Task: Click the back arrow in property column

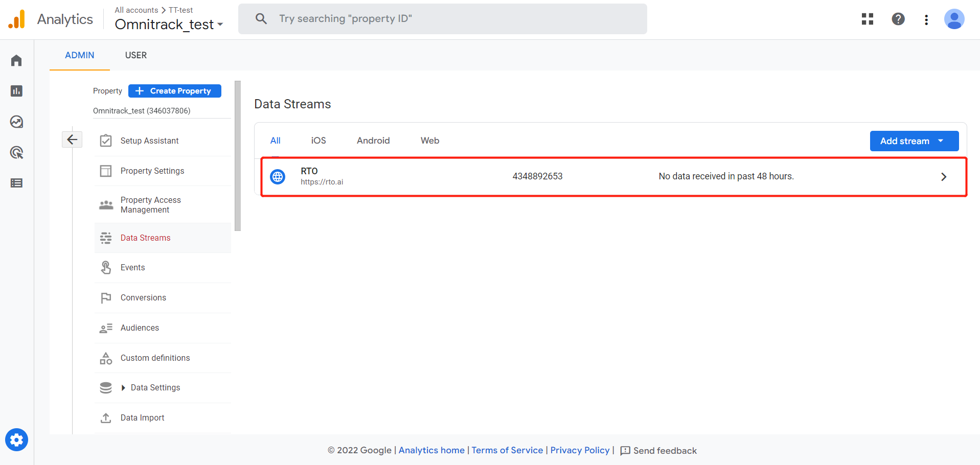Action: [72, 139]
